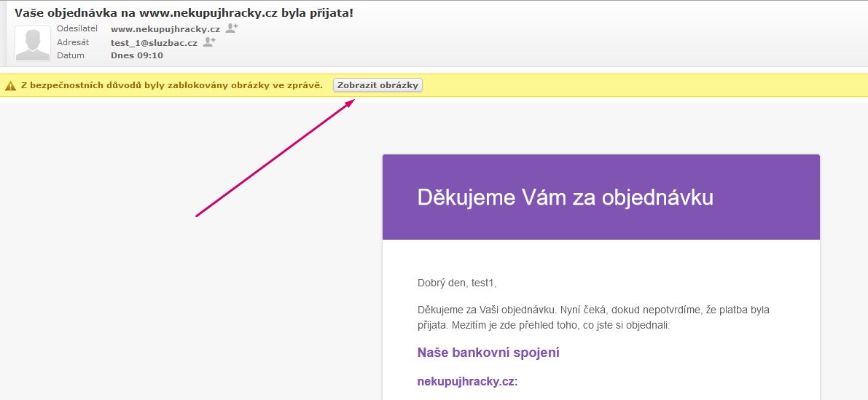Click the Naše bankovní spojení heading
Viewport: 868px width, 400px height.
(x=488, y=353)
